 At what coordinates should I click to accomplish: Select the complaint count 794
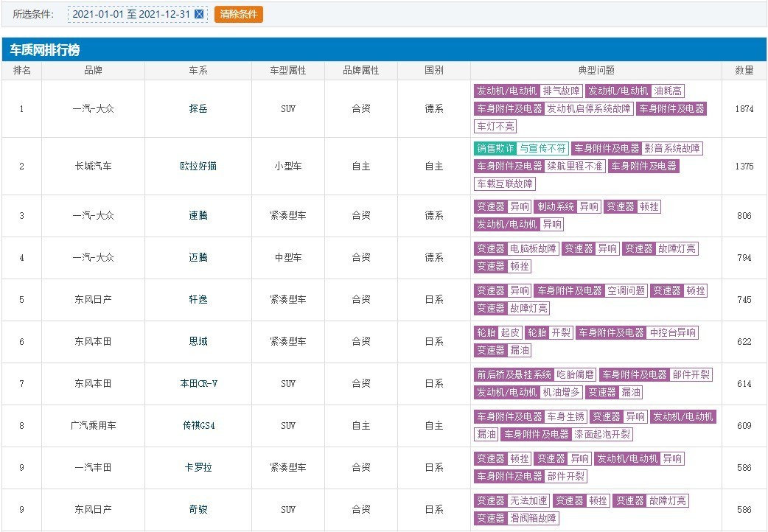pos(744,258)
